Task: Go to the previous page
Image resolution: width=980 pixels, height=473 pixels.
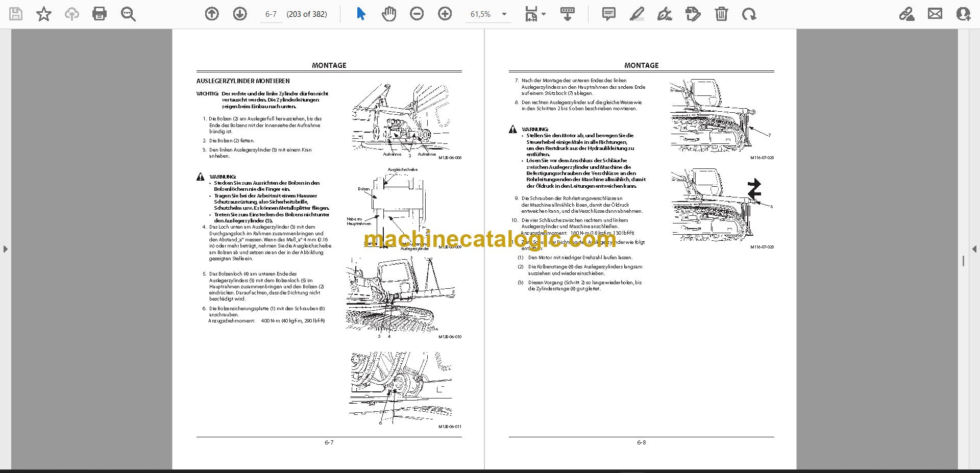Action: [x=212, y=14]
